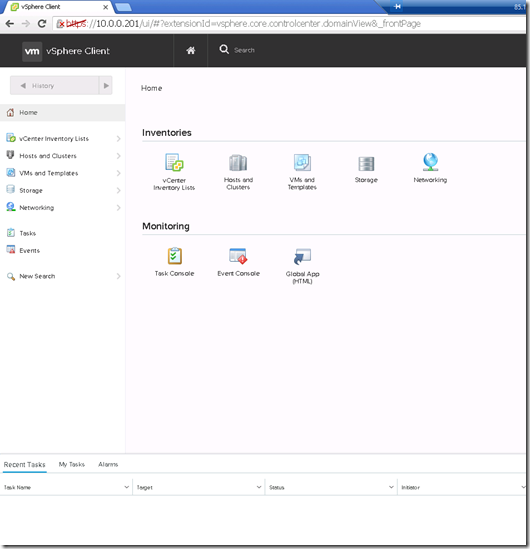Click sidebar vCenter Inventory Lists icon
This screenshot has width=530, height=549.
[x=11, y=138]
